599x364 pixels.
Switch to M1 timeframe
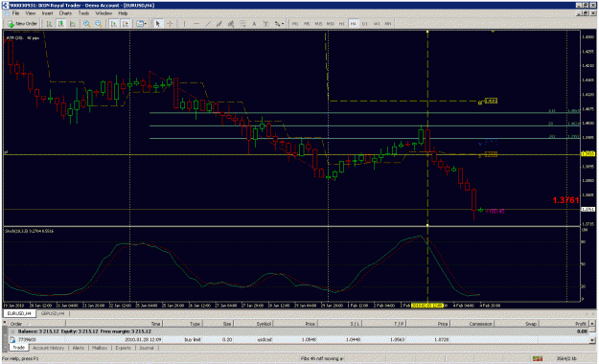coord(295,24)
